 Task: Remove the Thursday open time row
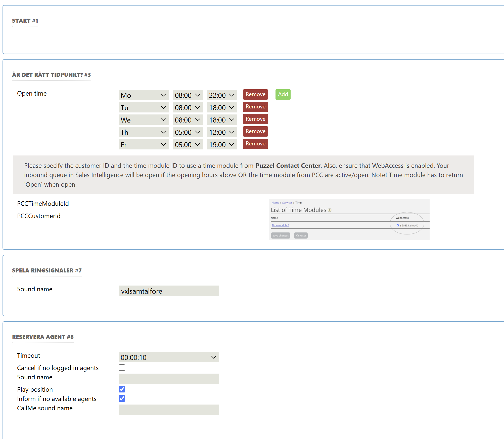pos(255,131)
